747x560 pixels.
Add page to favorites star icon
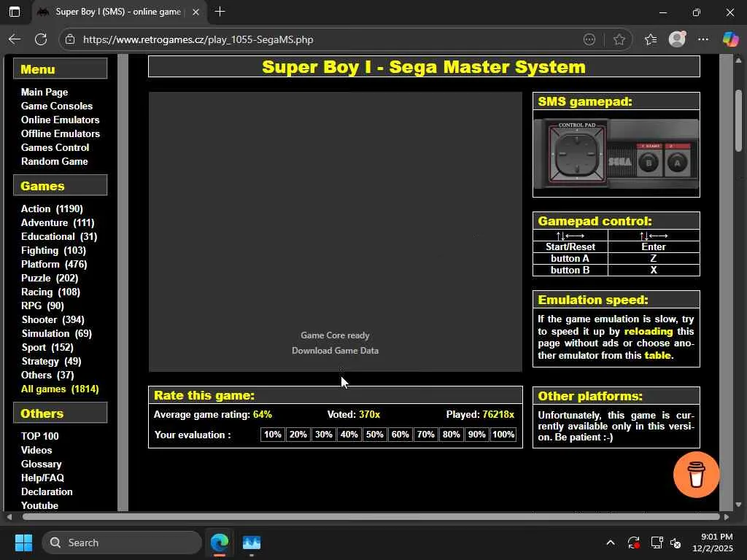coord(619,39)
